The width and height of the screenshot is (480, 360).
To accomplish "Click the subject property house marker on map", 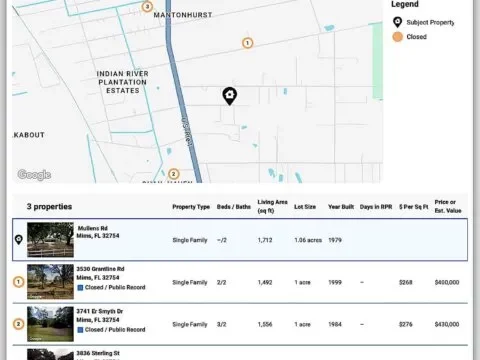I will point(230,96).
